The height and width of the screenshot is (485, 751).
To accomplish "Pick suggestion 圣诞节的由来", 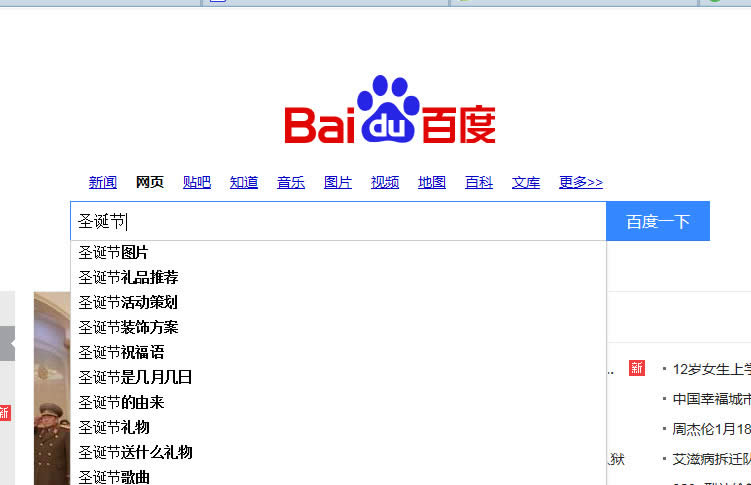I will [121, 402].
